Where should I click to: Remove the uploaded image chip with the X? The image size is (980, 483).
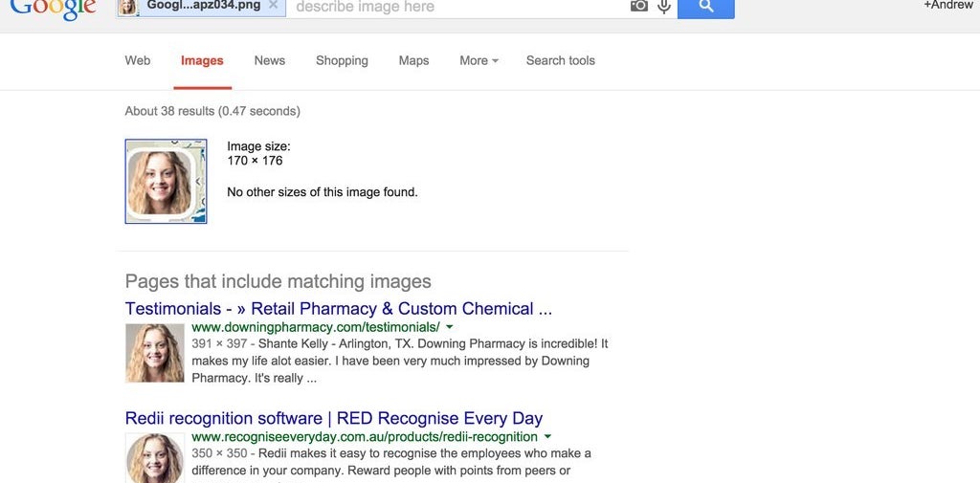click(x=273, y=5)
